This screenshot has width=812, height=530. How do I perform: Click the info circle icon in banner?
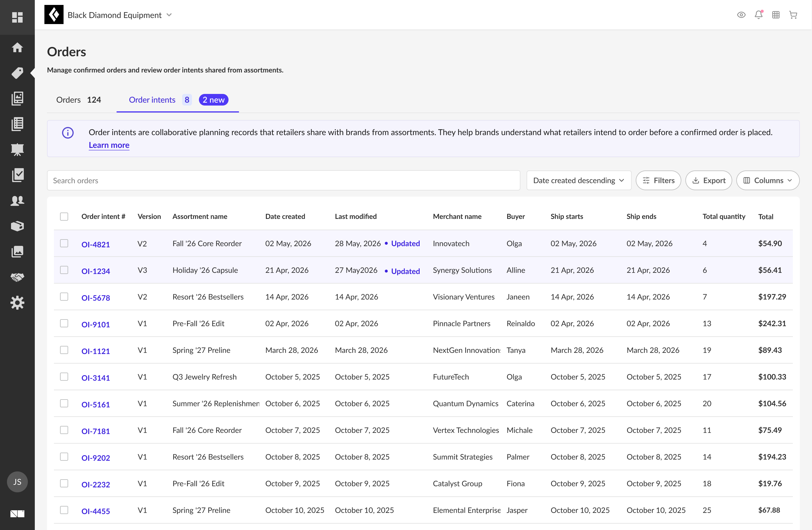(68, 133)
